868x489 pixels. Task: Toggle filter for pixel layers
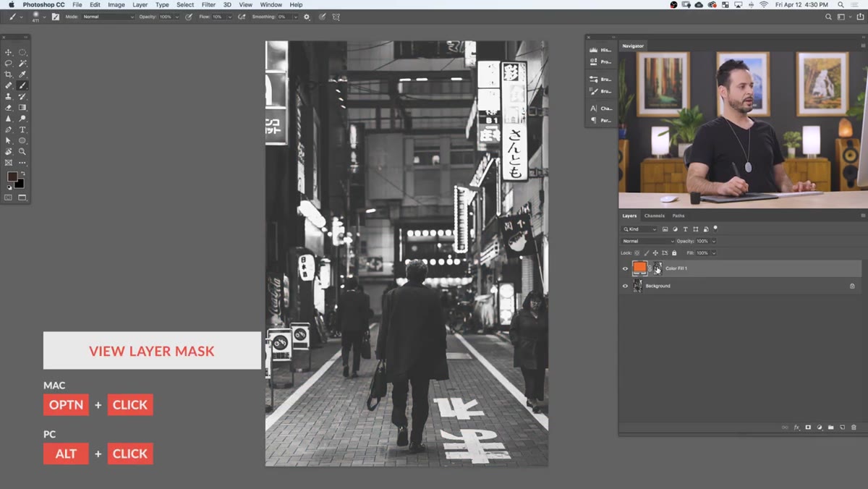pyautogui.click(x=665, y=229)
